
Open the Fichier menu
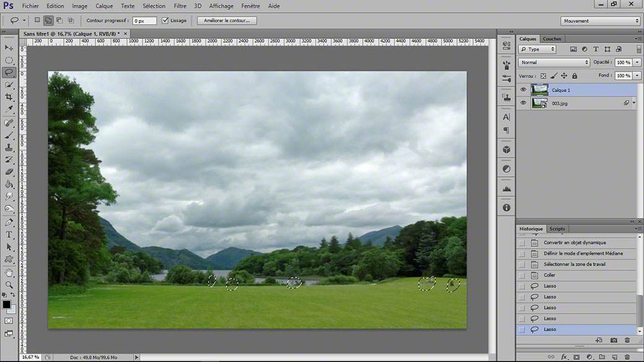pyautogui.click(x=30, y=6)
